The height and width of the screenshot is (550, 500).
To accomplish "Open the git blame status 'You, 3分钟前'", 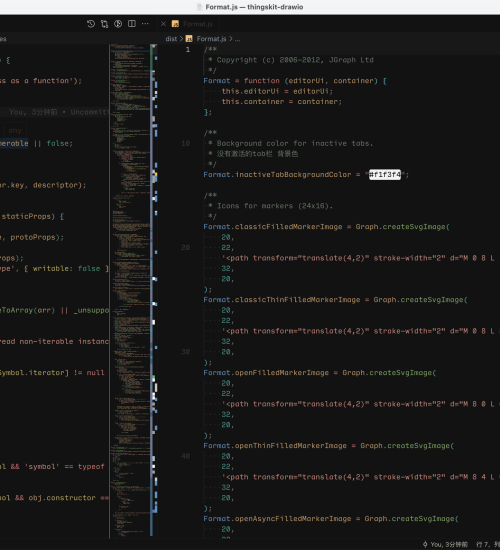I will [x=449, y=544].
